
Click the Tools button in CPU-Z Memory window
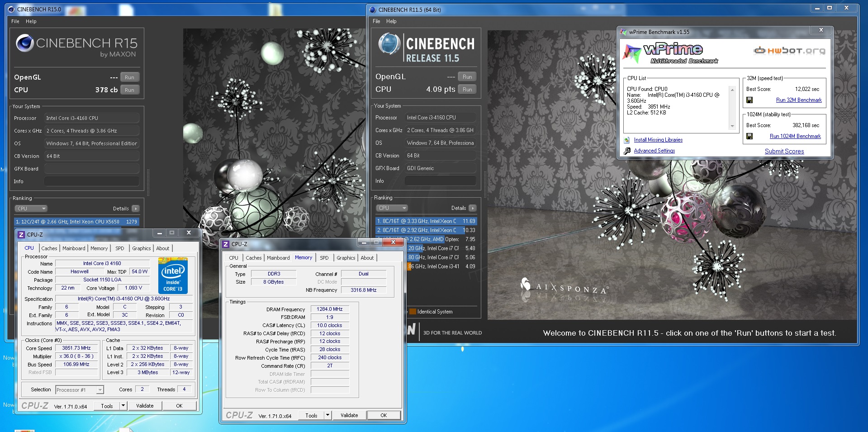point(311,415)
